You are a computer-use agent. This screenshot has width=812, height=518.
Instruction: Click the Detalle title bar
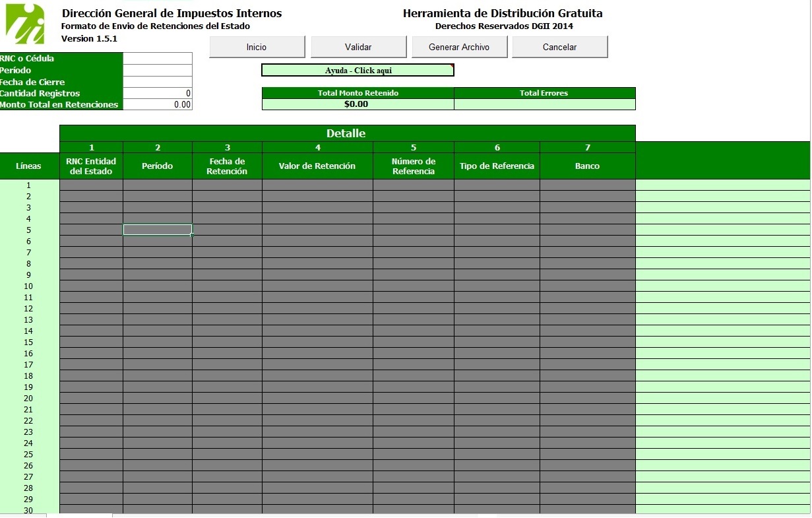point(347,133)
